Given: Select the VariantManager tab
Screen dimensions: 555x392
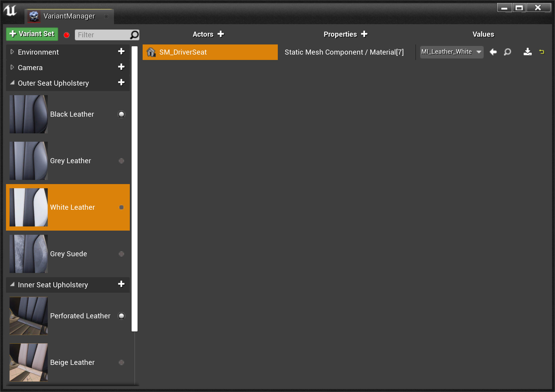Looking at the screenshot, I should coord(69,16).
